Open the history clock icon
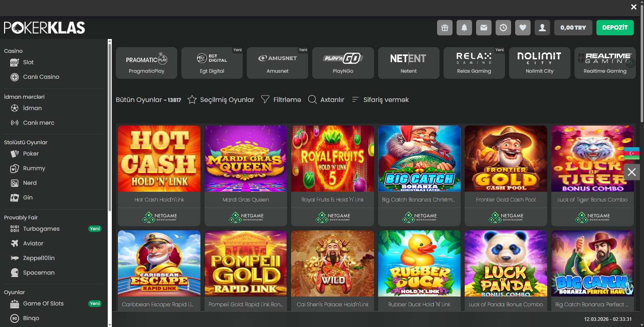This screenshot has width=644, height=327. pos(503,28)
